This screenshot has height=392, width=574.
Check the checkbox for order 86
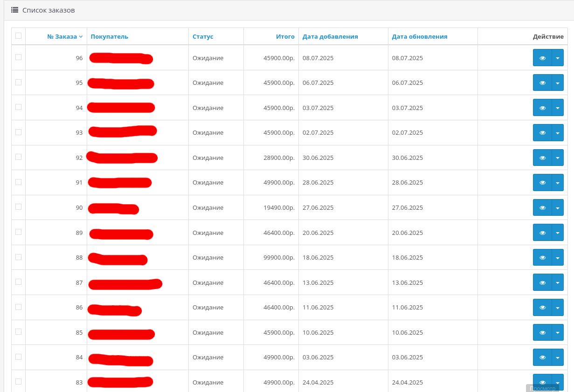point(18,307)
